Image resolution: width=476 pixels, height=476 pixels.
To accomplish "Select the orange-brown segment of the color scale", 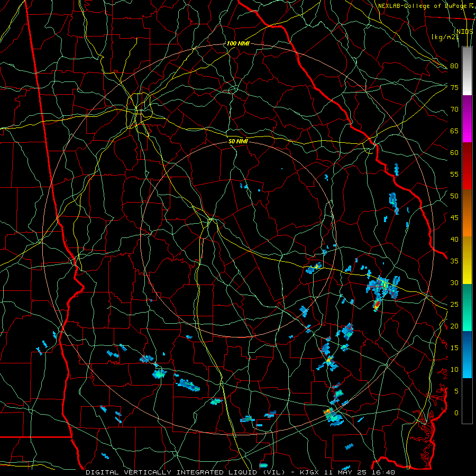I will pyautogui.click(x=467, y=213).
